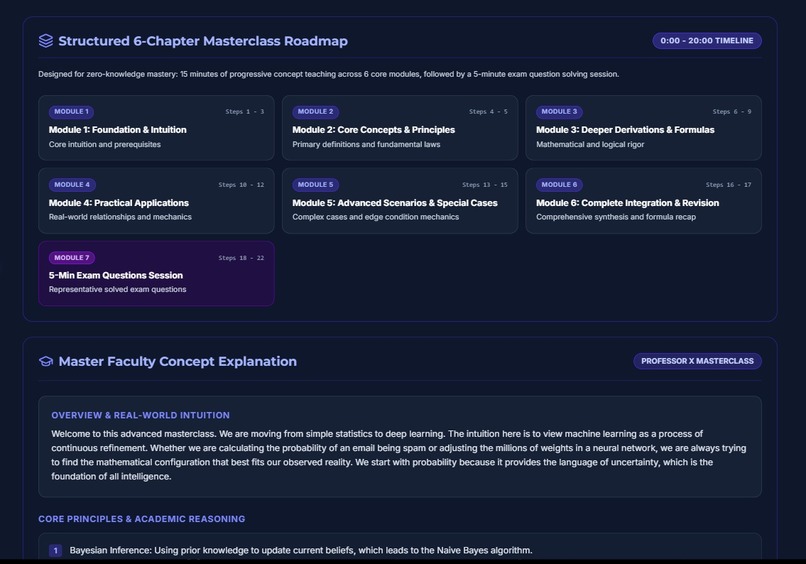The height and width of the screenshot is (564, 806).
Task: Click the Bayesian Inference principle text
Action: coord(301,550)
